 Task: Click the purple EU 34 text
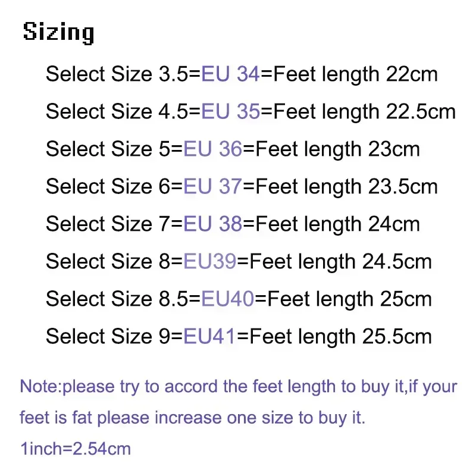231,74
